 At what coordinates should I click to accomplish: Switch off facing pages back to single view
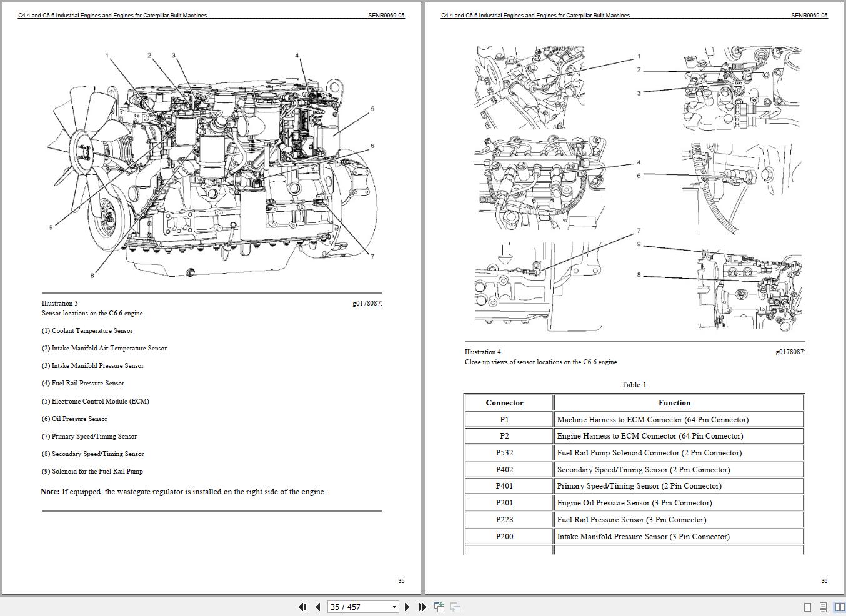(806, 607)
